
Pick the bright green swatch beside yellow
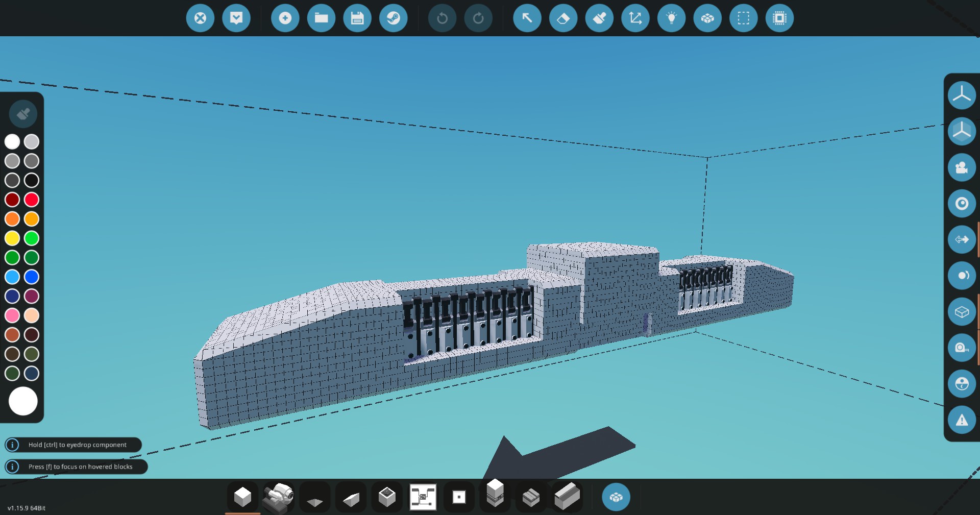(x=32, y=238)
